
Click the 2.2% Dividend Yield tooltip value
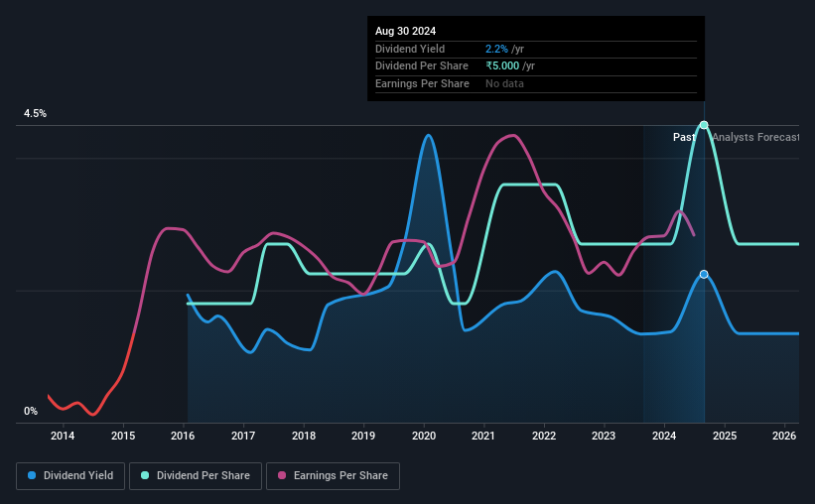click(496, 49)
